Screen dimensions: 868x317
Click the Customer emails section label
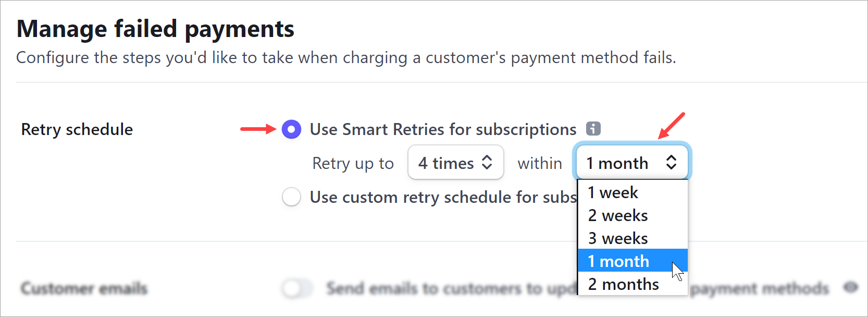[84, 288]
